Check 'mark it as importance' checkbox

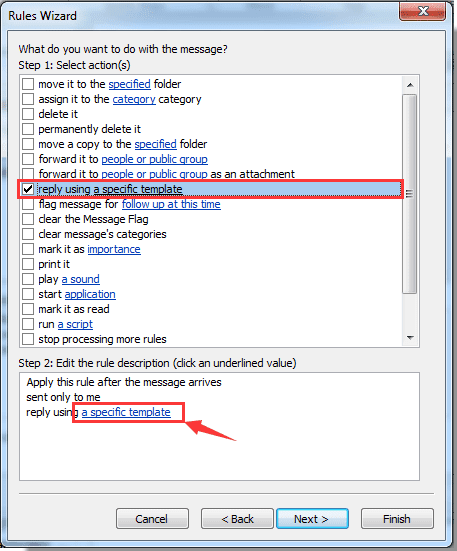click(x=28, y=249)
